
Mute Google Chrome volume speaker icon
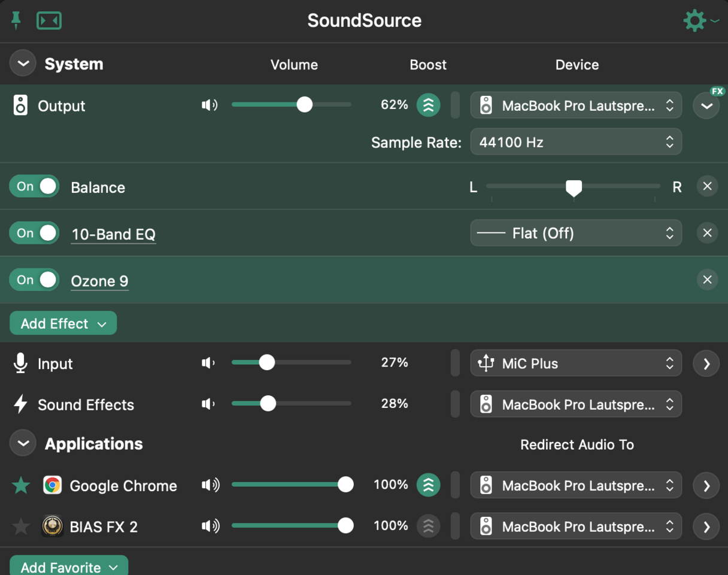[x=210, y=485]
